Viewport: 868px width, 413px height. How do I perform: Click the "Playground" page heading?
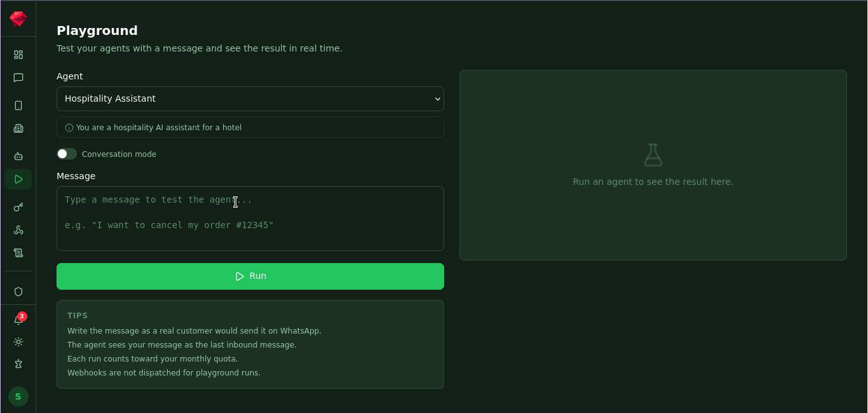(x=97, y=30)
